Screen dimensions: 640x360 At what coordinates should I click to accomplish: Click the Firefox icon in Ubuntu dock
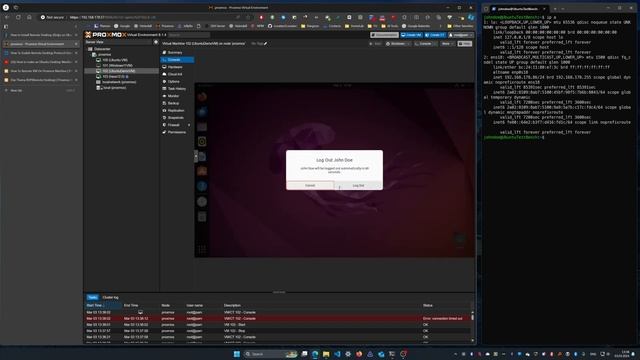[x=202, y=97]
